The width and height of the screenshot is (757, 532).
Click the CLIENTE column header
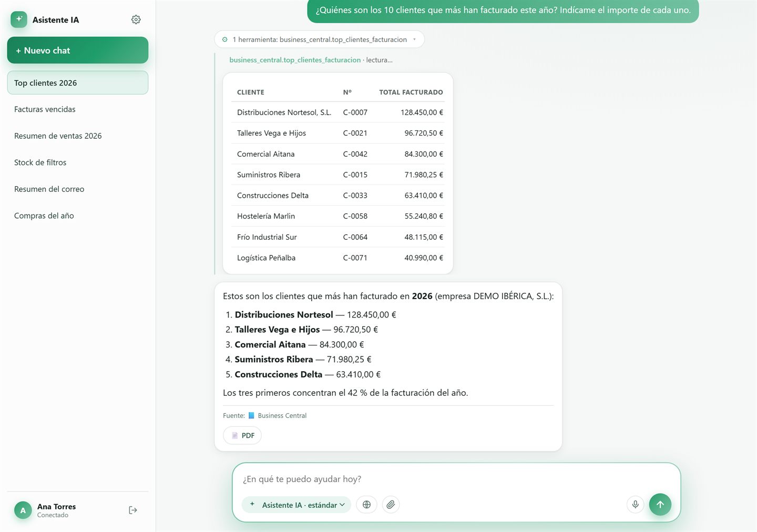(x=251, y=92)
